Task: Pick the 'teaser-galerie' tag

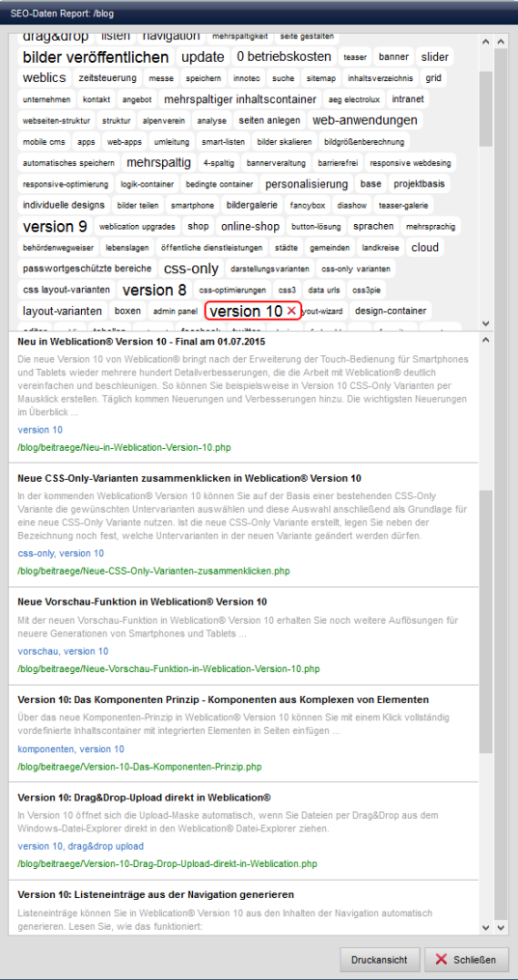Action: click(x=404, y=205)
